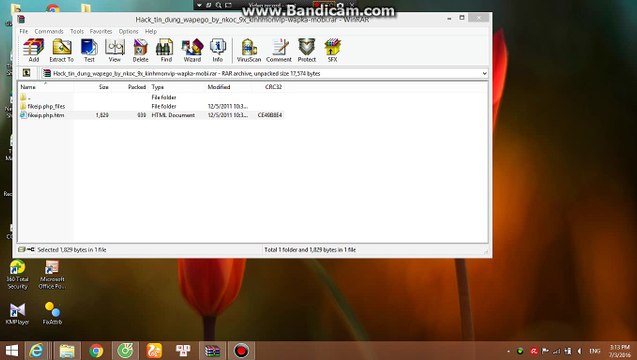Click the Protect archive icon
The image size is (637, 360).
coord(307,50)
